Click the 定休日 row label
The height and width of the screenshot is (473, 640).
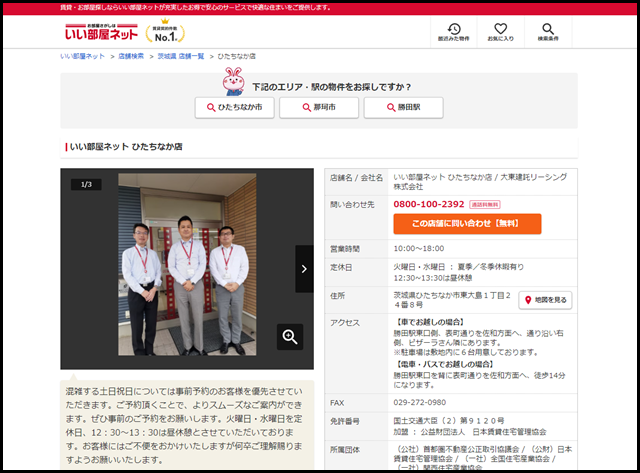pos(341,267)
